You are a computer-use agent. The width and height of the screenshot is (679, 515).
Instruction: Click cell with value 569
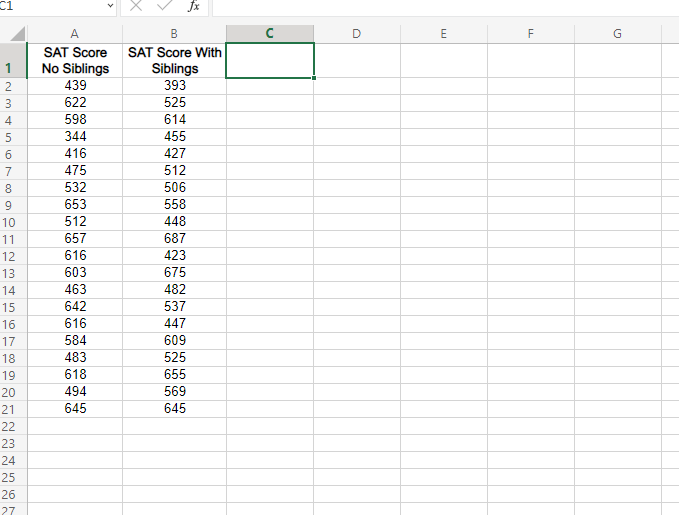(175, 392)
